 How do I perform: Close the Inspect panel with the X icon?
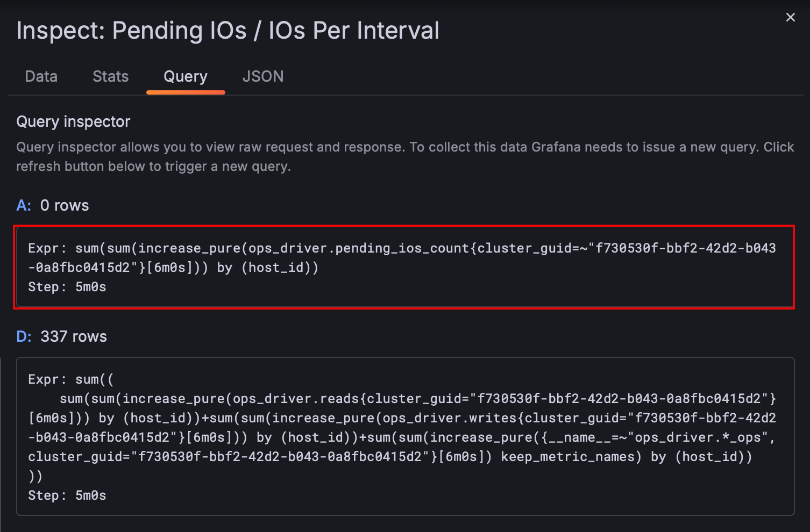point(790,18)
